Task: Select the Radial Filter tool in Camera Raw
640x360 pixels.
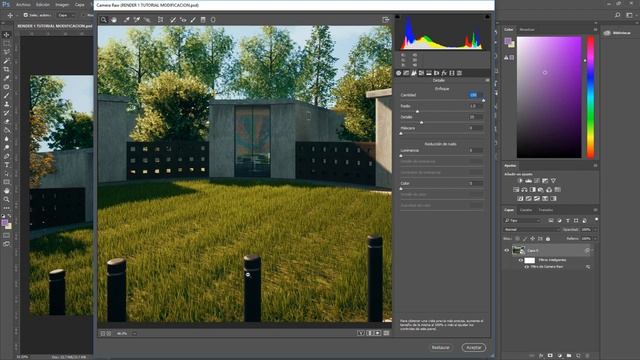Action: [213, 20]
